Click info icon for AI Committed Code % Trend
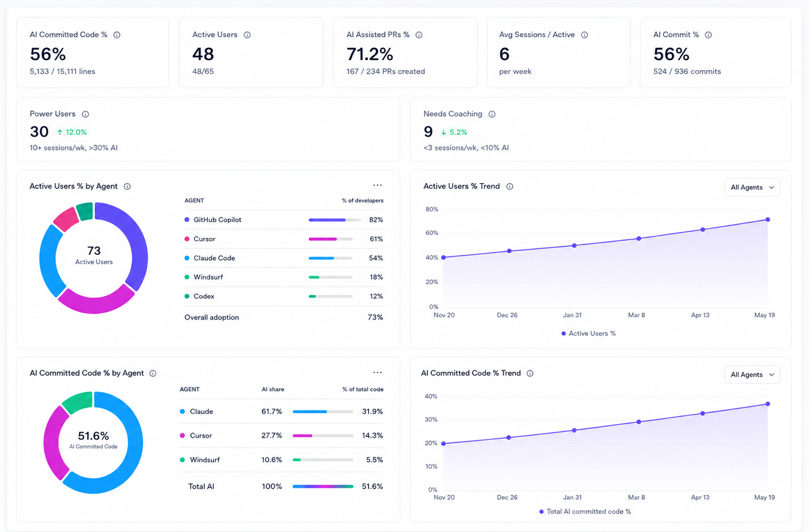This screenshot has width=810, height=532. [530, 373]
